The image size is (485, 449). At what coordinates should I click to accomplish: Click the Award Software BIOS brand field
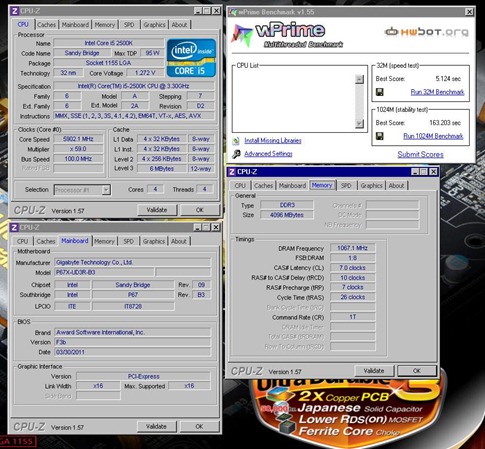tap(132, 333)
